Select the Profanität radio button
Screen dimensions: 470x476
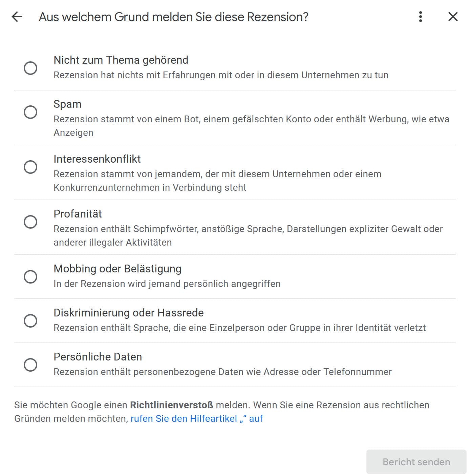(x=30, y=222)
